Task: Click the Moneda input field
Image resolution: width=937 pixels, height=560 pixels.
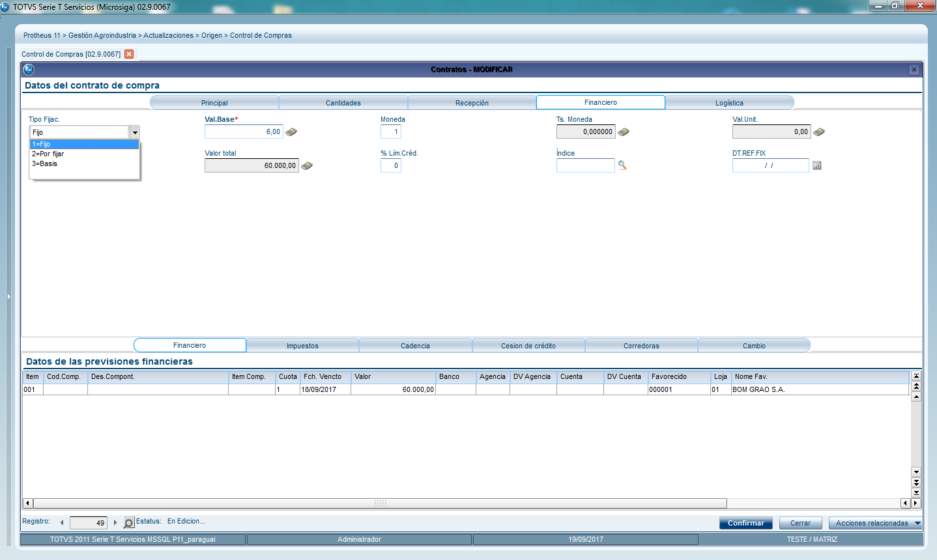Action: 391,132
